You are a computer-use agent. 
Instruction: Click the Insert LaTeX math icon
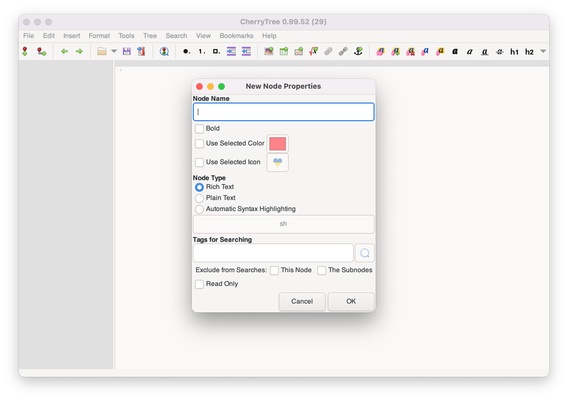coord(314,51)
